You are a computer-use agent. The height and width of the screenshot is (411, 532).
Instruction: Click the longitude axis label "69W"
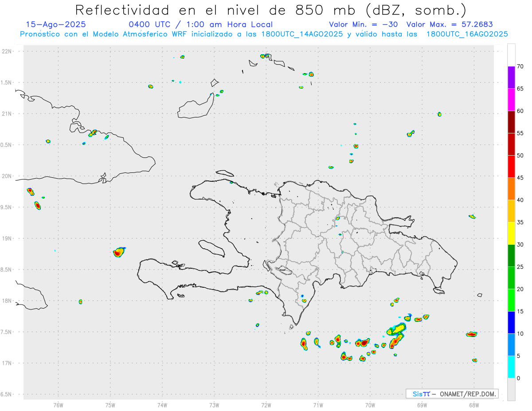tap(422, 405)
